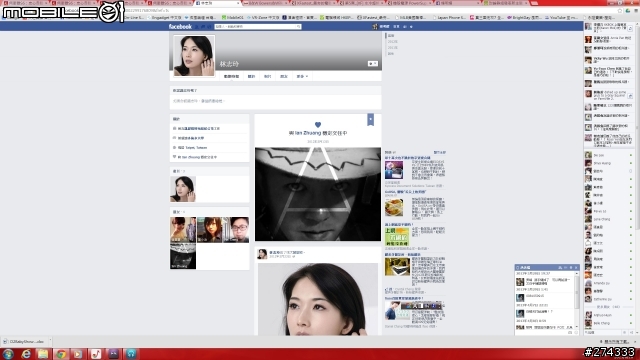
Task: Open friend requests icon next to logo
Action: [x=197, y=27]
